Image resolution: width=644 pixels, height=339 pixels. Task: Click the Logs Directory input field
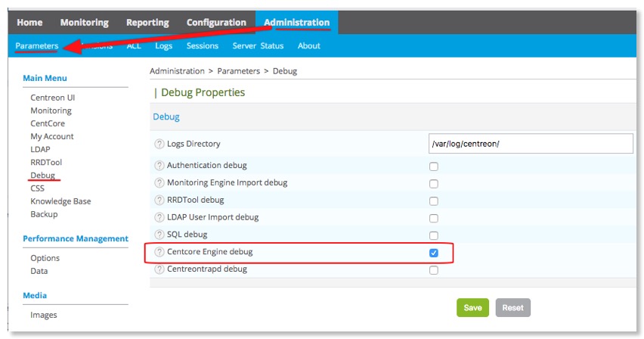(530, 144)
